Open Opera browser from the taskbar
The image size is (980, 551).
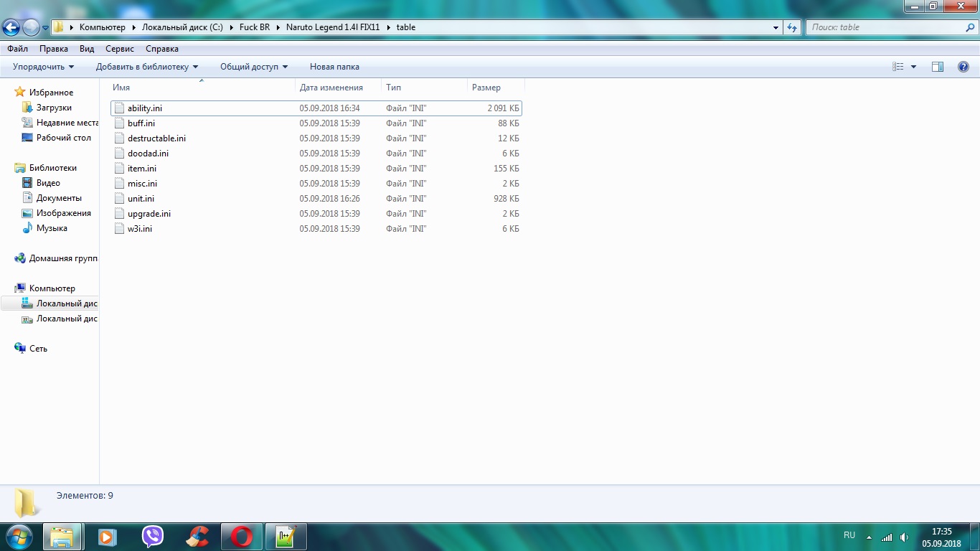[242, 536]
